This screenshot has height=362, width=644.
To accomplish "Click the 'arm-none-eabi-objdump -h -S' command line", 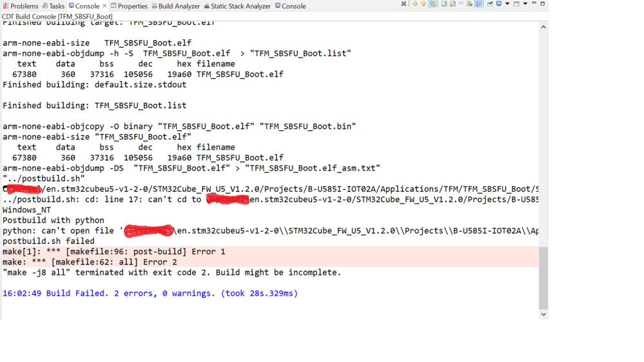I will pyautogui.click(x=177, y=53).
